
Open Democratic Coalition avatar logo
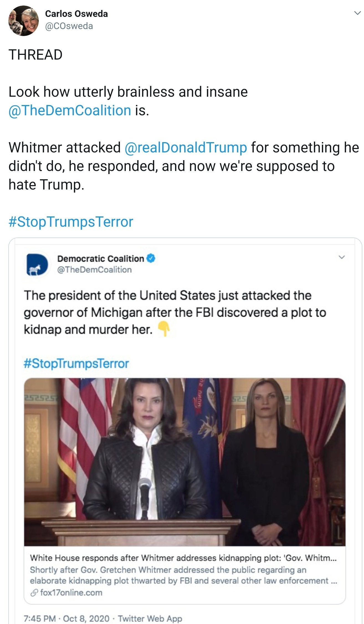37,265
